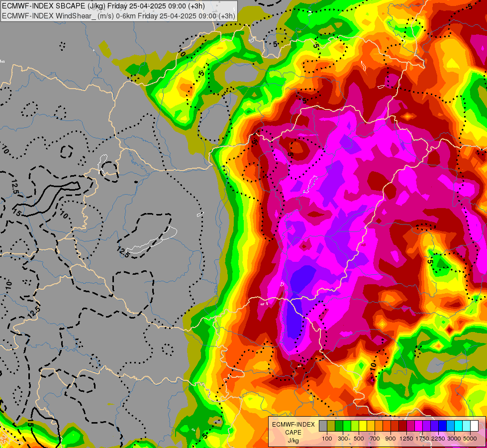Pick the bright green legend swatch

(x=347, y=426)
